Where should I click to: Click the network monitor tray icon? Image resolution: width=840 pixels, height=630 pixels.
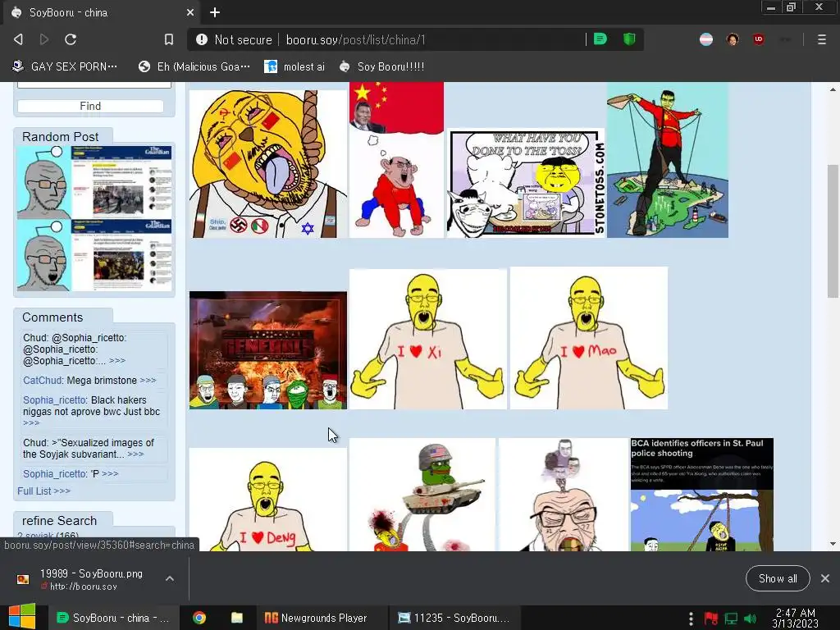click(x=731, y=619)
